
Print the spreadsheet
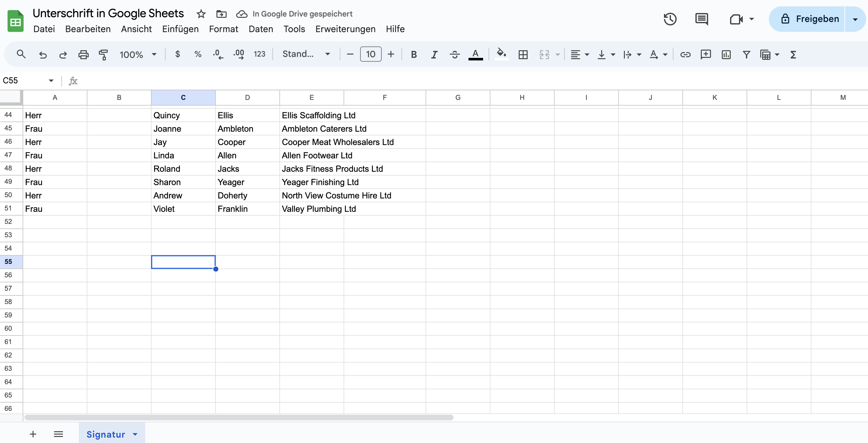pyautogui.click(x=83, y=54)
